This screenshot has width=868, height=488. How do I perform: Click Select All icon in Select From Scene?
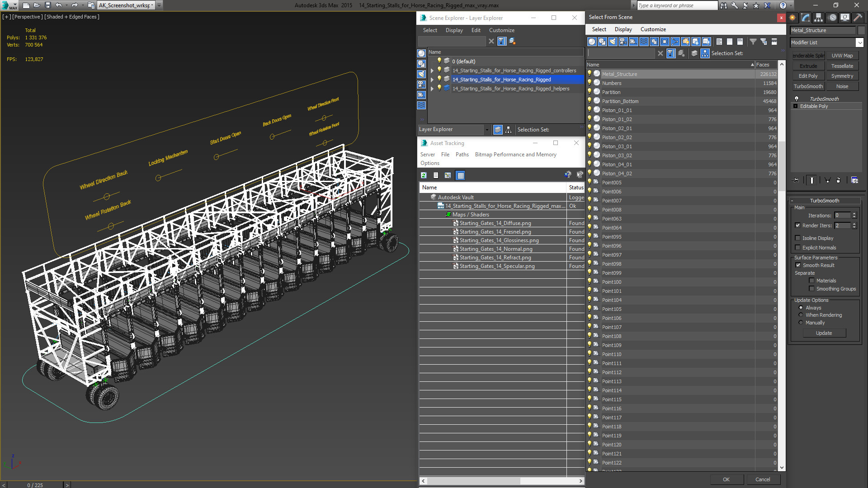719,42
